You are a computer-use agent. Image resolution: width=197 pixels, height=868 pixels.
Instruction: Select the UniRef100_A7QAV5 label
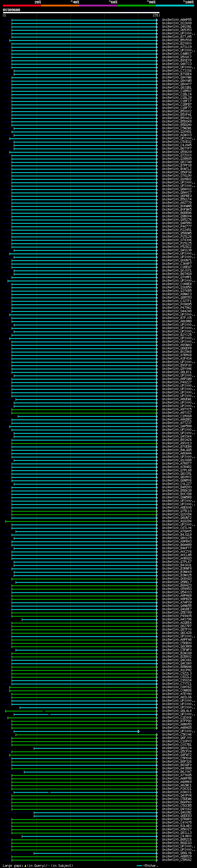coord(177,531)
